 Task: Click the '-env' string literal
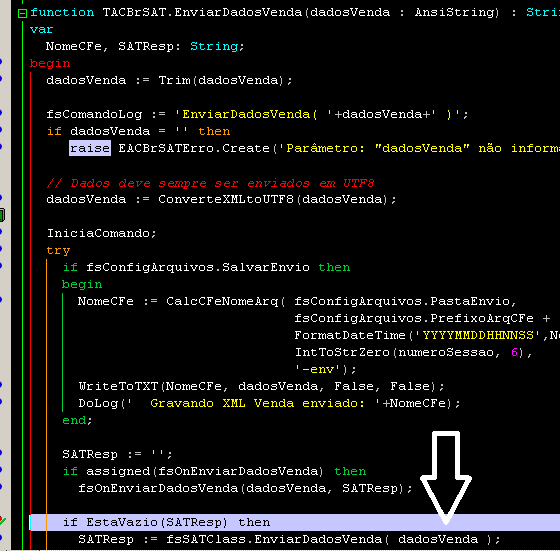317,370
